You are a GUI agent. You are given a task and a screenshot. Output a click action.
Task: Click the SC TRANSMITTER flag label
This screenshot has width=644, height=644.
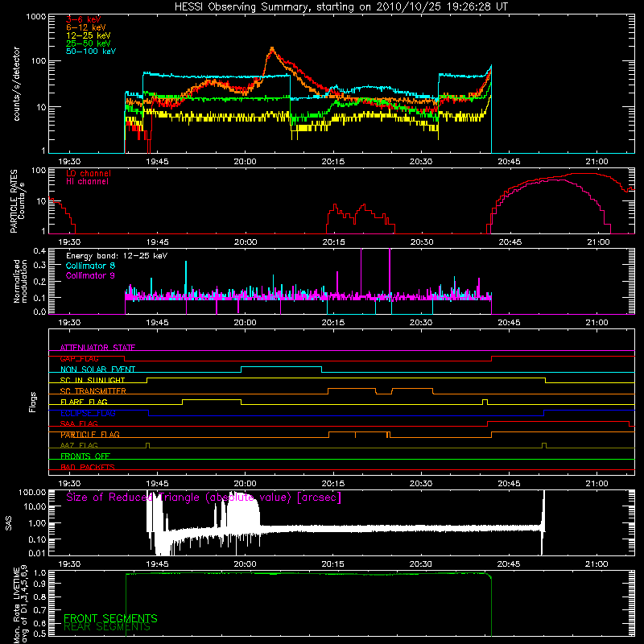pyautogui.click(x=93, y=391)
